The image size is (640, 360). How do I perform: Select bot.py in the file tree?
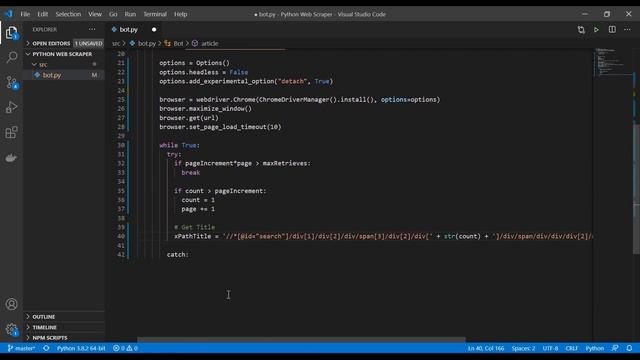64,75
